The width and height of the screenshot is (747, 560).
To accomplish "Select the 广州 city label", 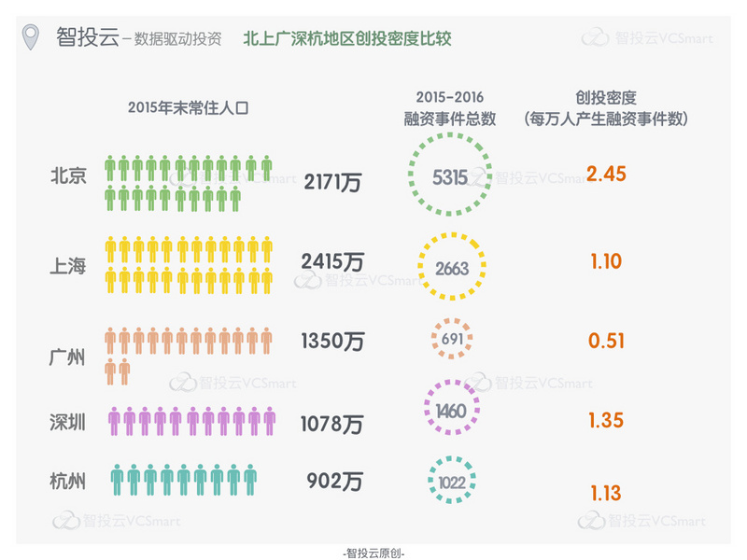I will tap(68, 356).
